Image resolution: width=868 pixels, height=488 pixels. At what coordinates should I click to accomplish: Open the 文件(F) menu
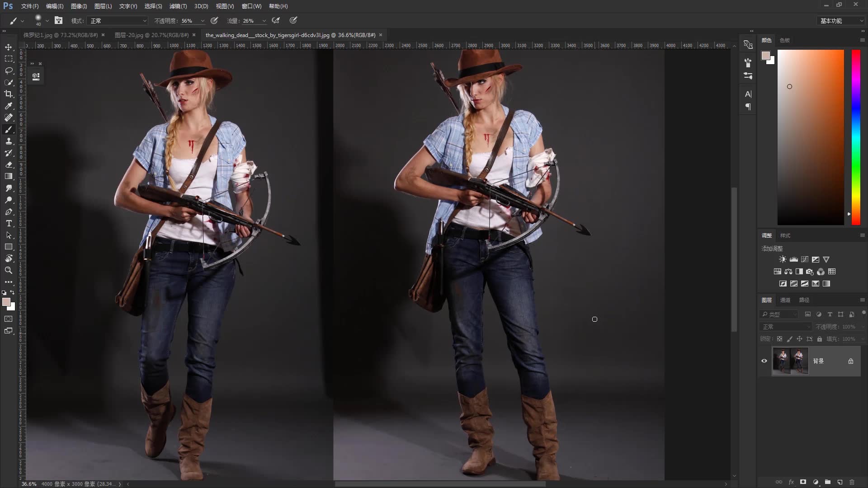(x=30, y=6)
